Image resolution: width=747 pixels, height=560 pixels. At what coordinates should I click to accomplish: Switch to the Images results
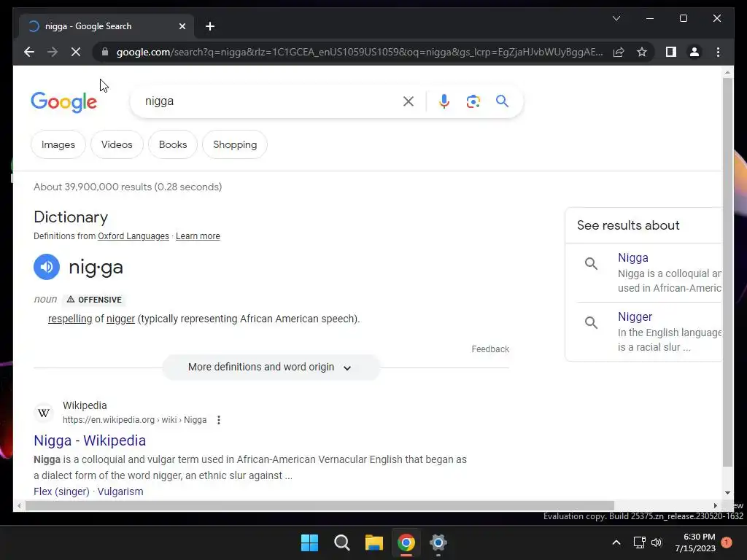[58, 145]
